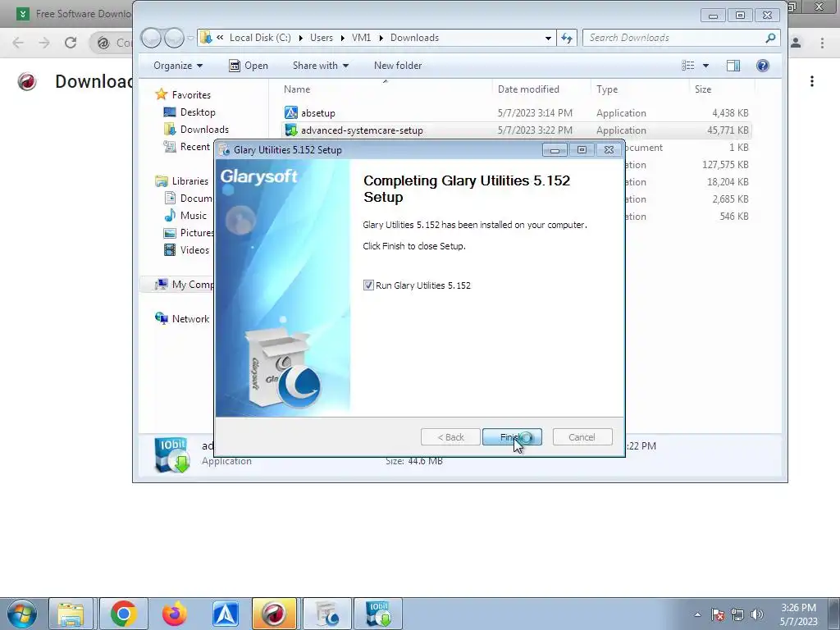This screenshot has width=840, height=630.
Task: Click the network tray icon
Action: (737, 614)
